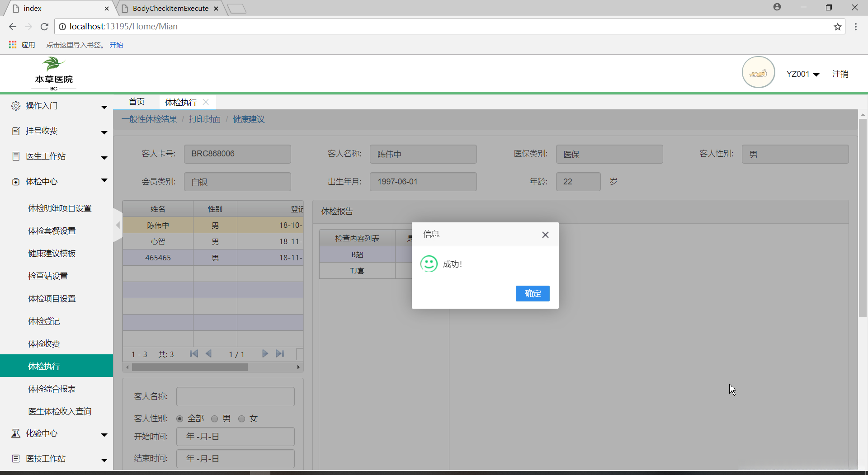Open a new browser tab
868x475 pixels.
click(236, 9)
